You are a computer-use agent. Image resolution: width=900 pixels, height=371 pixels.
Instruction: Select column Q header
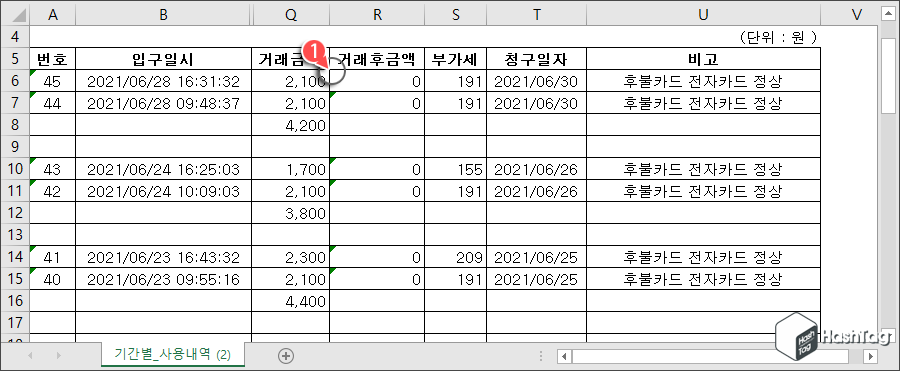pos(290,16)
